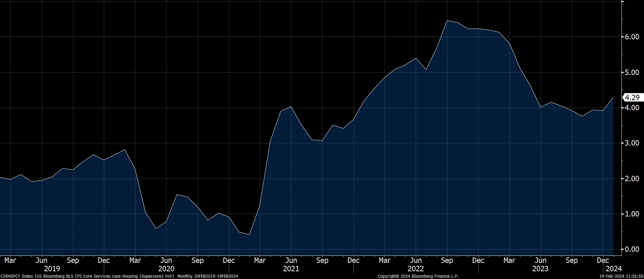
Task: Select the 3.00 y-axis tick label
Action: (x=632, y=143)
